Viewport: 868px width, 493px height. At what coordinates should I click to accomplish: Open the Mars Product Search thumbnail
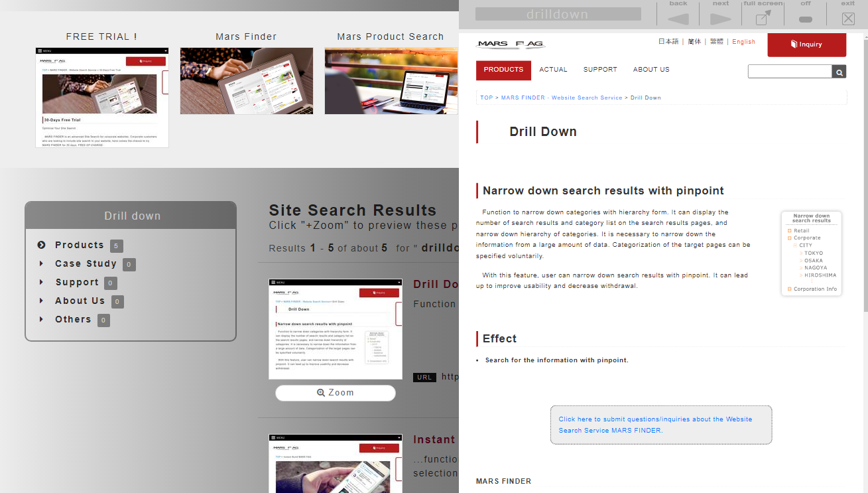pos(391,81)
